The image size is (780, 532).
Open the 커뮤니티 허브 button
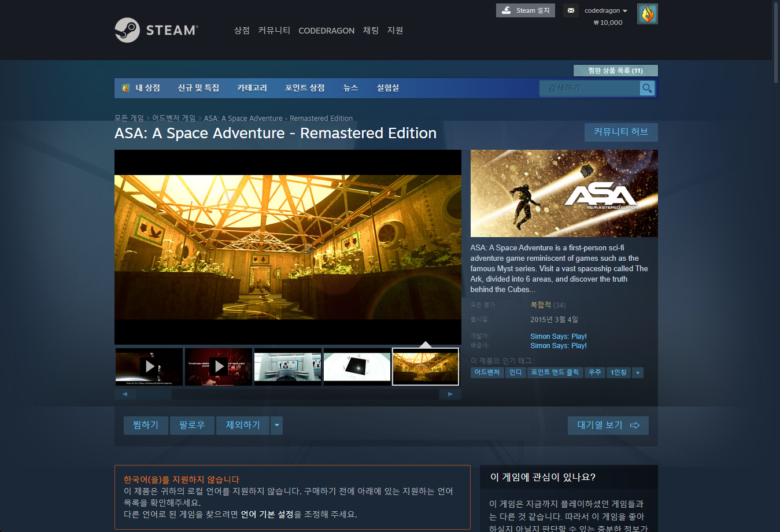pyautogui.click(x=621, y=132)
